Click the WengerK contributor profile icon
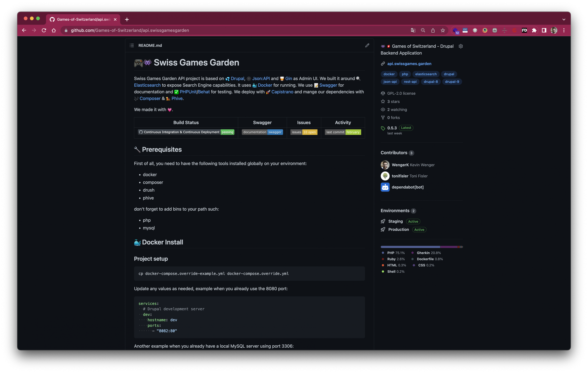 click(x=384, y=165)
